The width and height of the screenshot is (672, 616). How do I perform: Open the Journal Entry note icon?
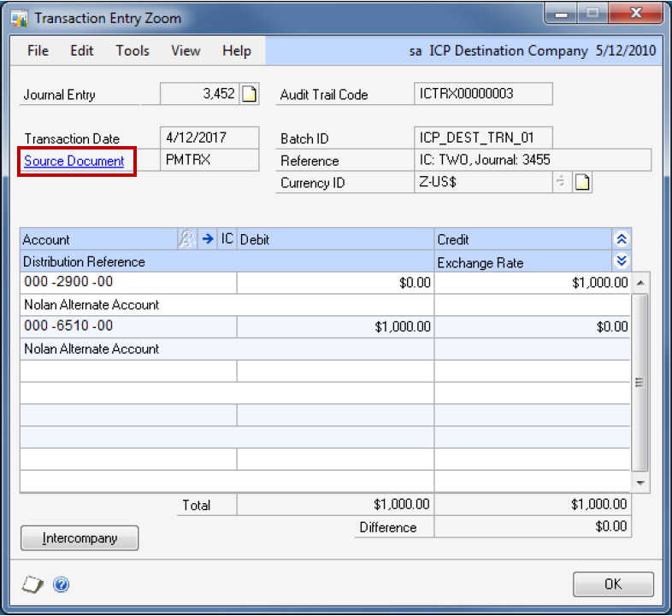click(x=249, y=95)
